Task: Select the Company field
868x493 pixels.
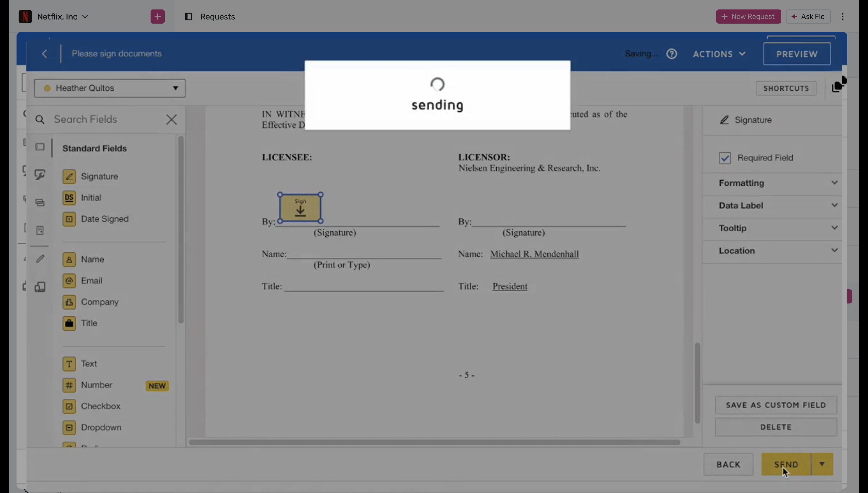Action: [90, 302]
